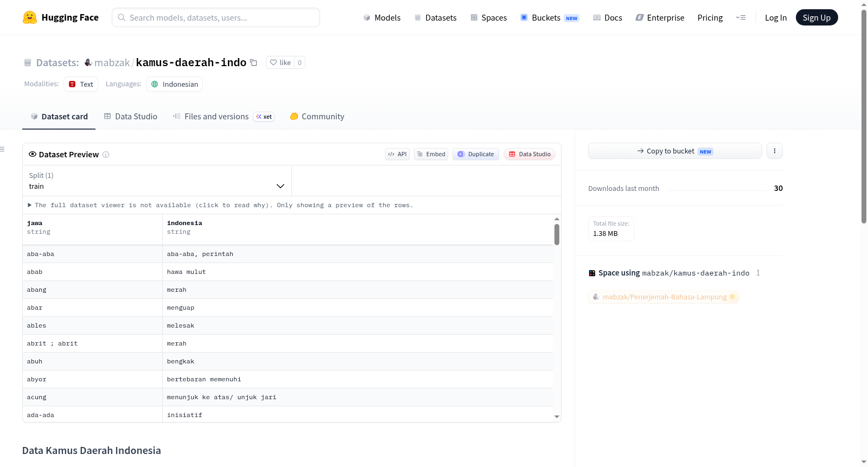Switch to Files and versions tab

223,116
